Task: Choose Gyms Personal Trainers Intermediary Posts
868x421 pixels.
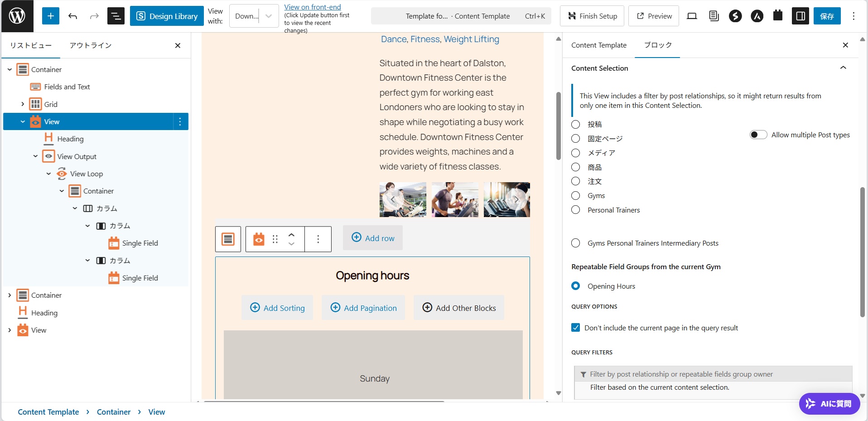Action: point(576,243)
